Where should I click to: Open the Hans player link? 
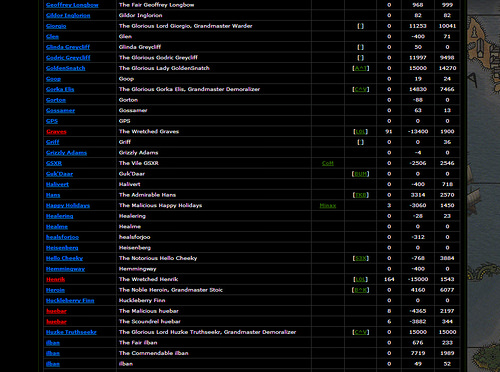(x=53, y=195)
